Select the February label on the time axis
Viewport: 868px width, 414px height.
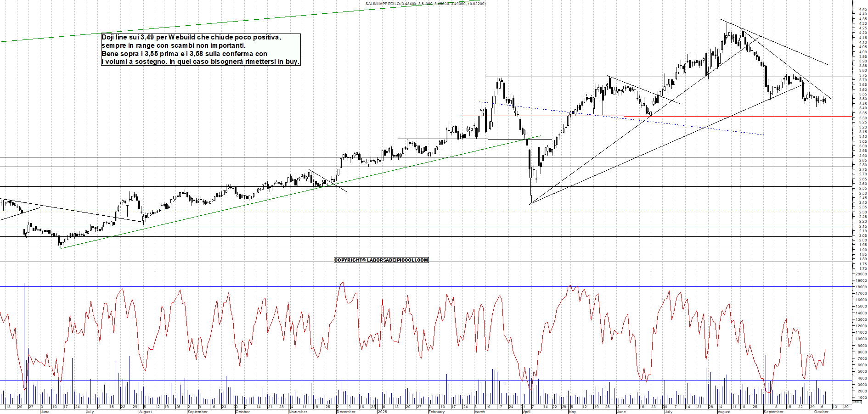pos(436,412)
